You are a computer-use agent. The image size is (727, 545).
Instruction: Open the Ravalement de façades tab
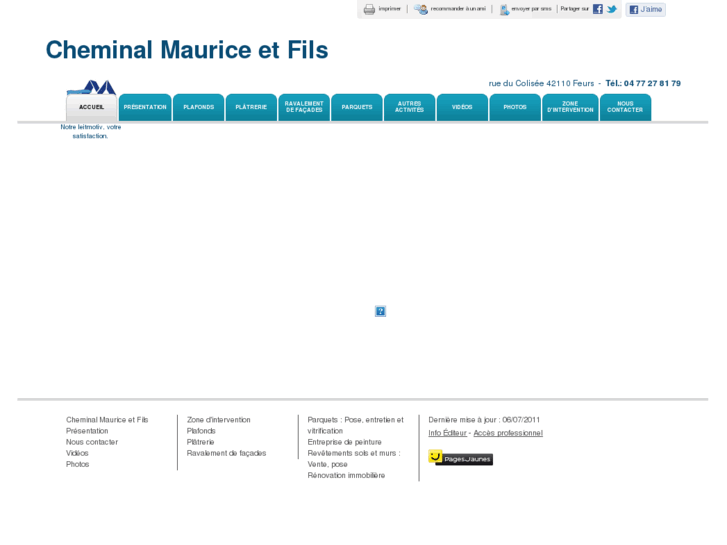point(304,108)
